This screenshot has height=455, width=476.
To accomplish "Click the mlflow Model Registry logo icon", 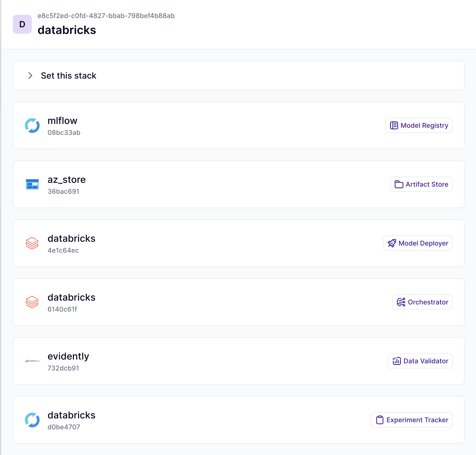I will [32, 125].
